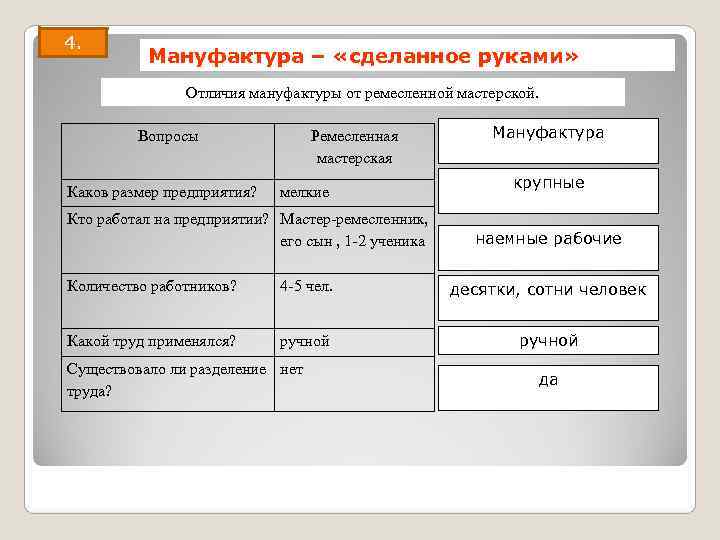The height and width of the screenshot is (540, 720).
Task: Select the «десятки, сотни человек» box
Action: tap(548, 298)
